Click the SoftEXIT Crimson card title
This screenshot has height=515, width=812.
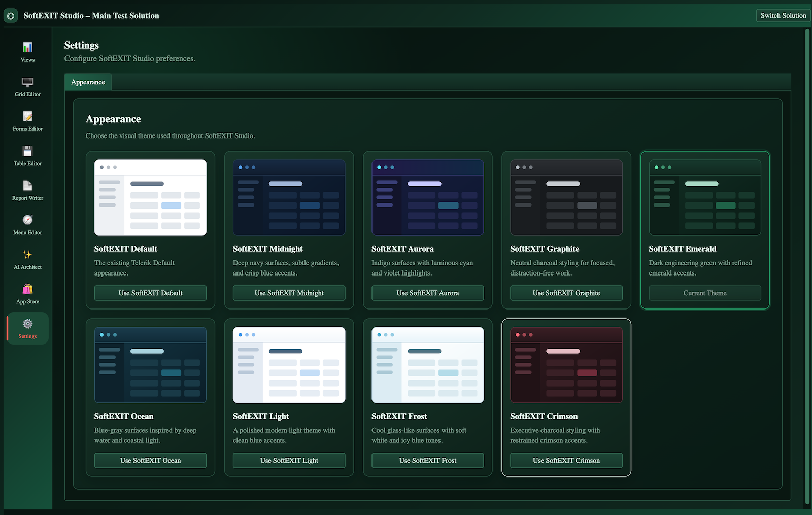(x=544, y=416)
